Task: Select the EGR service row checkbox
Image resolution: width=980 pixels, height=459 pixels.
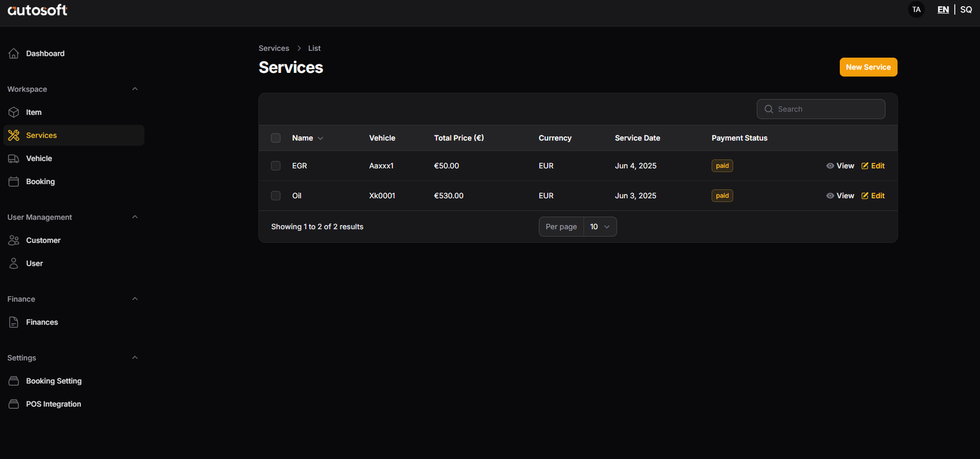Action: (x=276, y=166)
